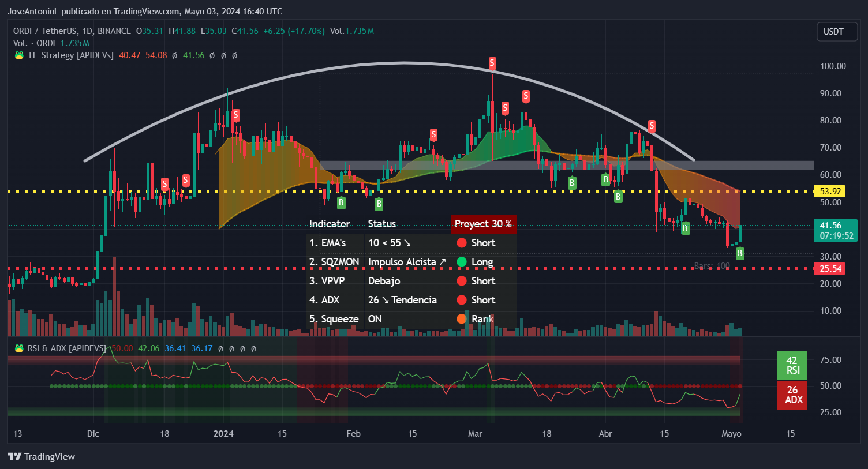868x469 pixels.
Task: Select the red 25.54 price level label
Action: 830,269
